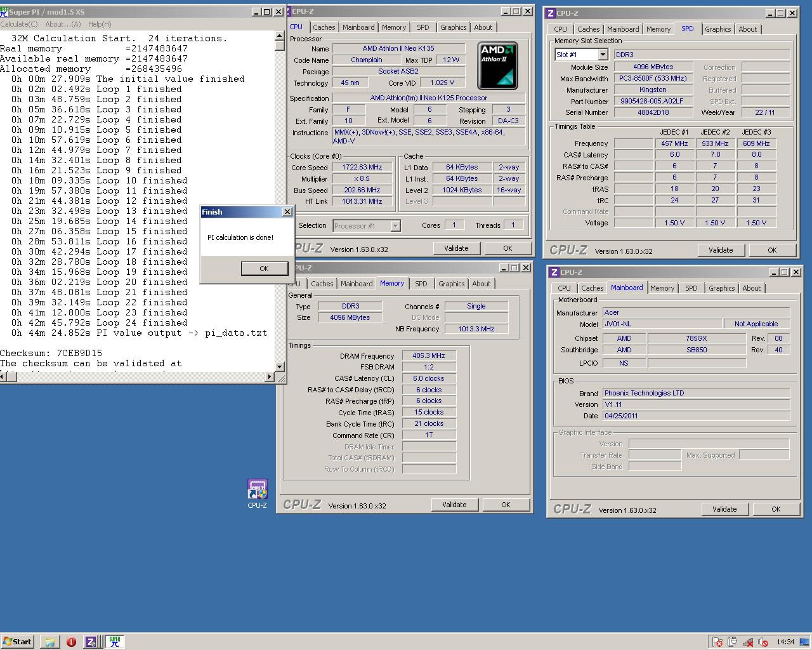Screen dimensions: 812x650
Task: Select the Super PI taskbar button
Action: point(115,641)
